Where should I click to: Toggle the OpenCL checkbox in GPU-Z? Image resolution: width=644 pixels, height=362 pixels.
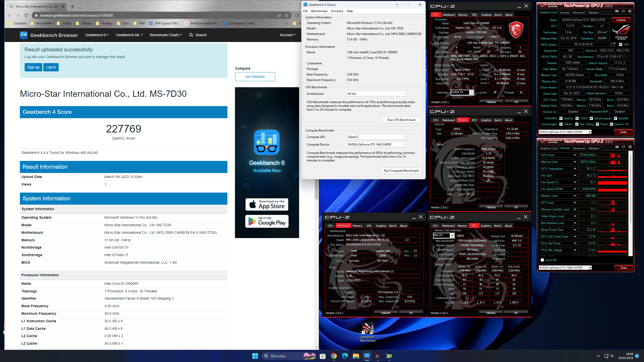(561, 118)
